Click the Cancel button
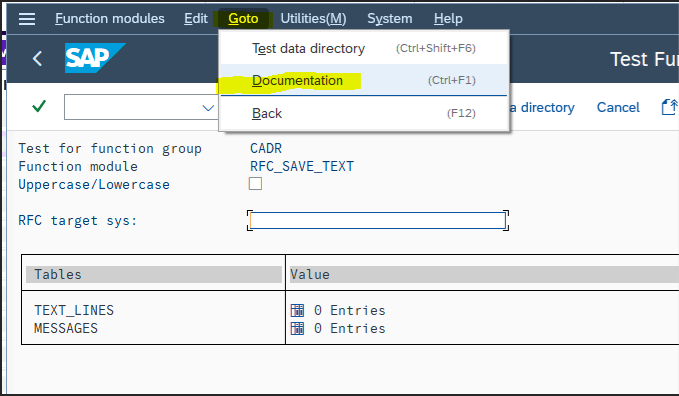This screenshot has height=396, width=679. (x=618, y=107)
